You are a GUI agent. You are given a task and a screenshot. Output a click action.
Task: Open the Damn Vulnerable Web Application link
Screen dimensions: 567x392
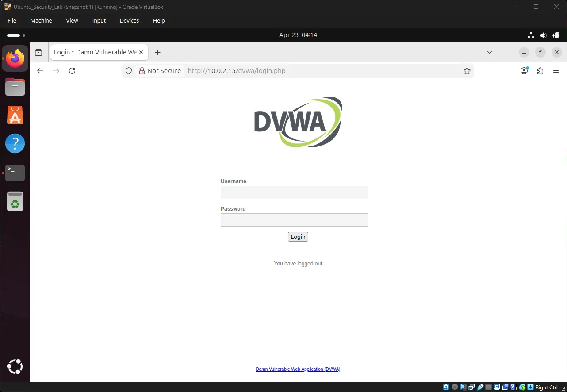[298, 369]
